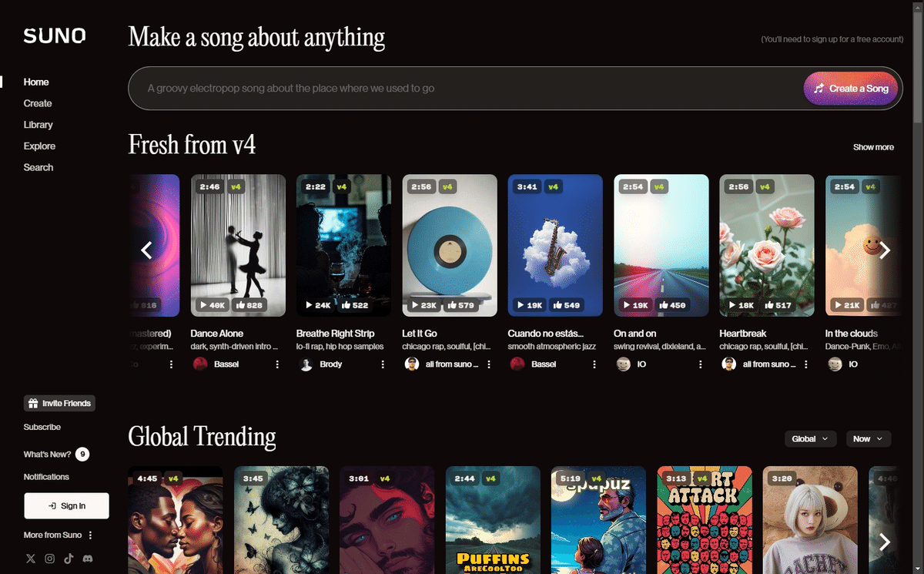Open Breathe Right Strip cover thumbnail

pos(343,246)
